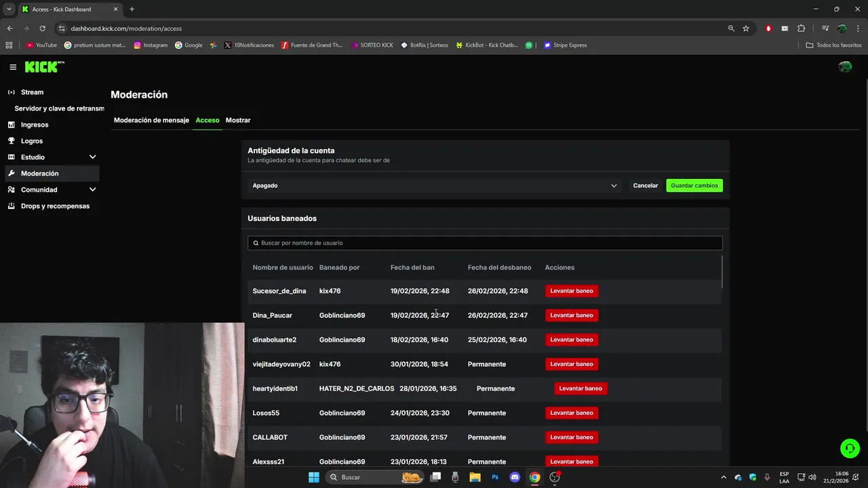Open the YouTube bookmark
Image resolution: width=868 pixels, height=488 pixels.
[x=41, y=45]
